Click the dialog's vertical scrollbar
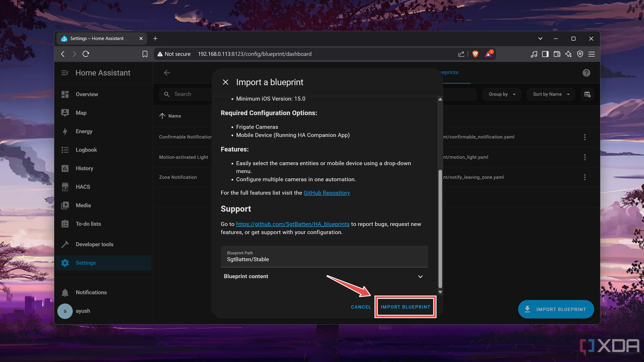Image resolution: width=644 pixels, height=362 pixels. click(440, 229)
